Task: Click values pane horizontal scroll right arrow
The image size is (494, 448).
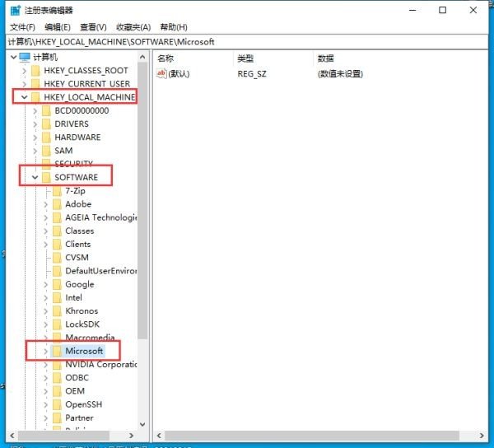Action: pos(482,436)
